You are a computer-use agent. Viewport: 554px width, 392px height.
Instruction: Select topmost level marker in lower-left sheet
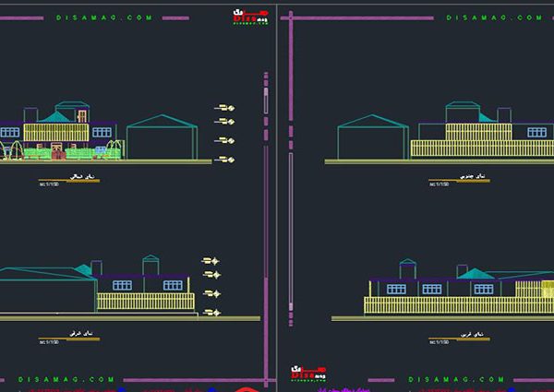pos(211,261)
